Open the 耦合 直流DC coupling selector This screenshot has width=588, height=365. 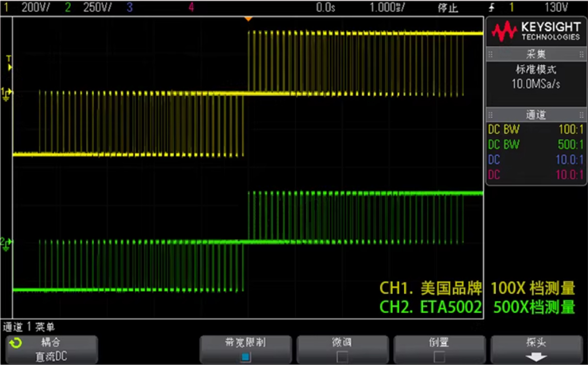[x=51, y=350]
